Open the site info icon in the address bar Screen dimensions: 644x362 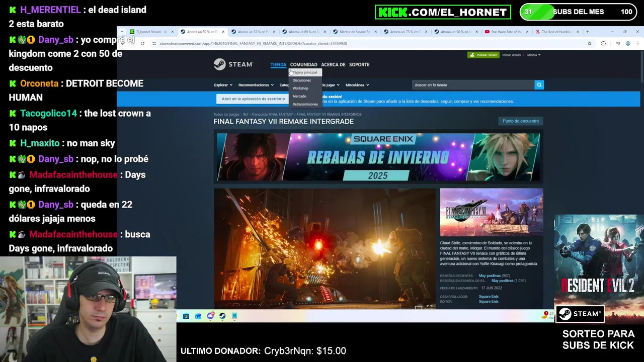[154, 43]
